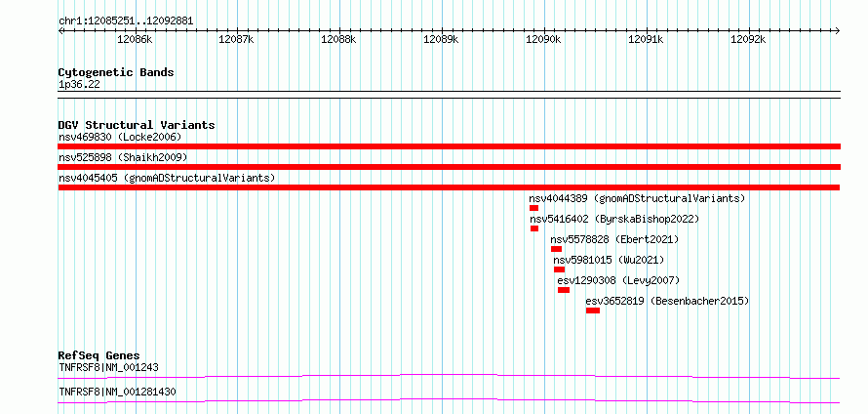
Task: Click the 12089k ruler tick label
Action: click(x=441, y=39)
